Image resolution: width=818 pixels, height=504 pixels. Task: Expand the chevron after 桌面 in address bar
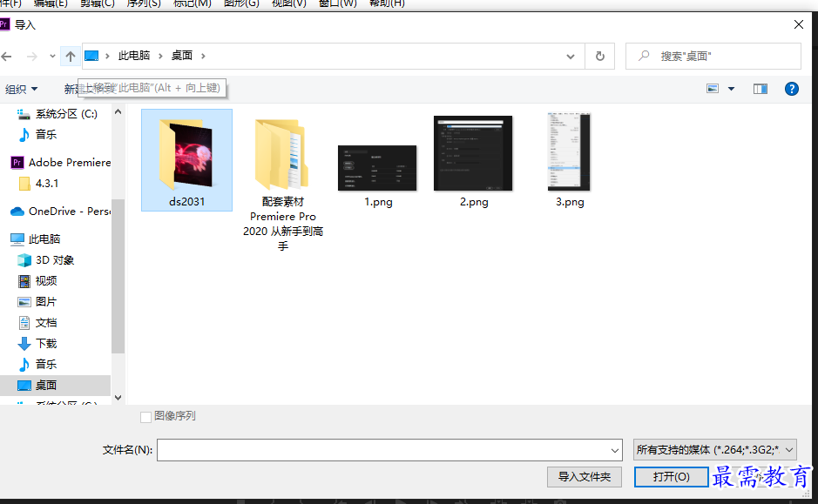pyautogui.click(x=203, y=56)
